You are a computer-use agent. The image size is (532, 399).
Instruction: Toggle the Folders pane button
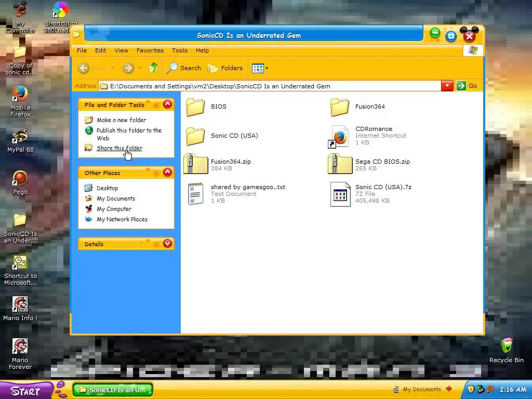coord(225,68)
